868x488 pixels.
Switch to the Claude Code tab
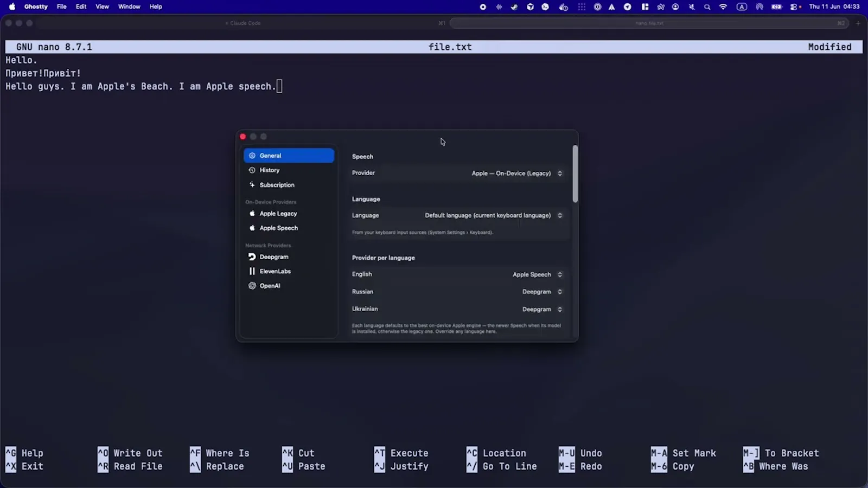pyautogui.click(x=242, y=23)
